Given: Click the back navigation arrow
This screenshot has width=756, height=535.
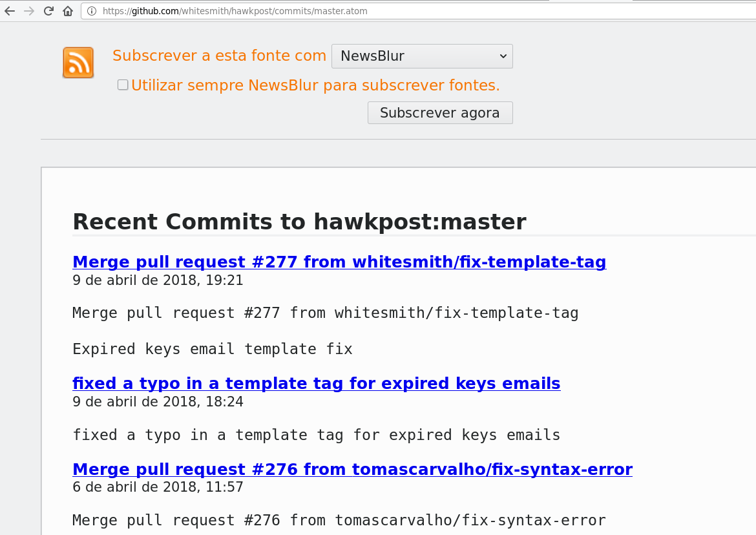Looking at the screenshot, I should point(8,10).
